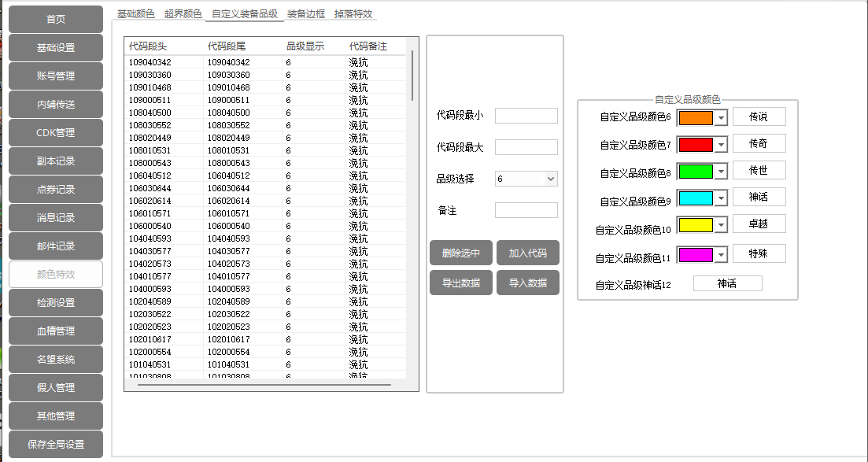The image size is (868, 462).
Task: Click the 导入数据 button
Action: coord(528,283)
